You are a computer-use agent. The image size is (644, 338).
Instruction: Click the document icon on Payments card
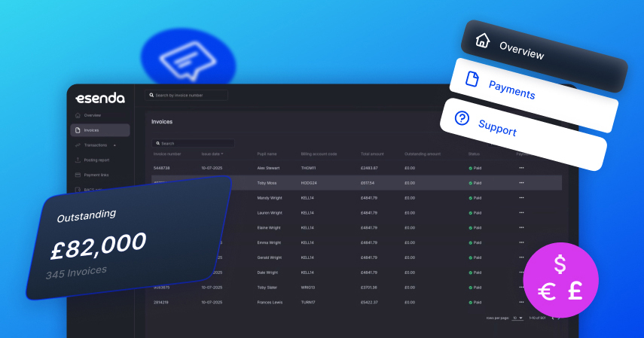coord(472,79)
